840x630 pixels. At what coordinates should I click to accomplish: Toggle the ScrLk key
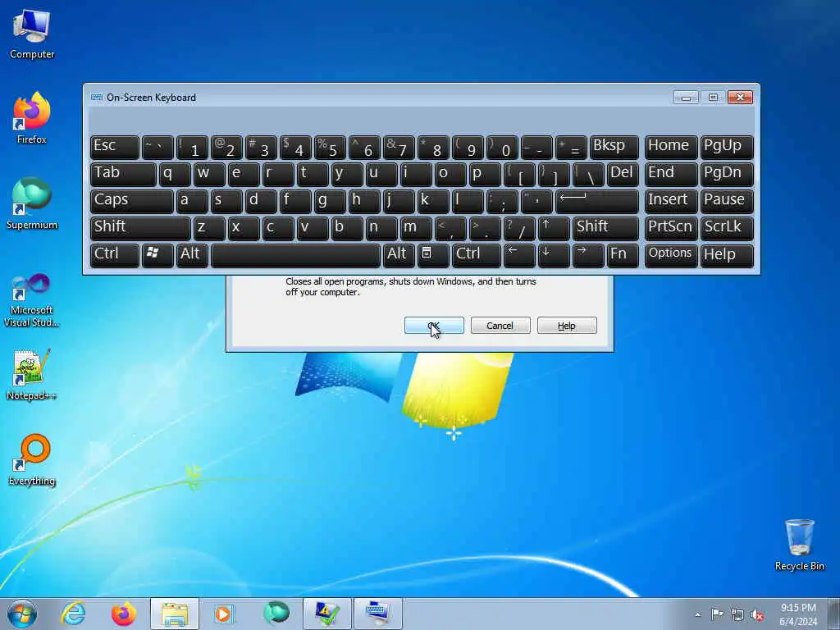(727, 229)
